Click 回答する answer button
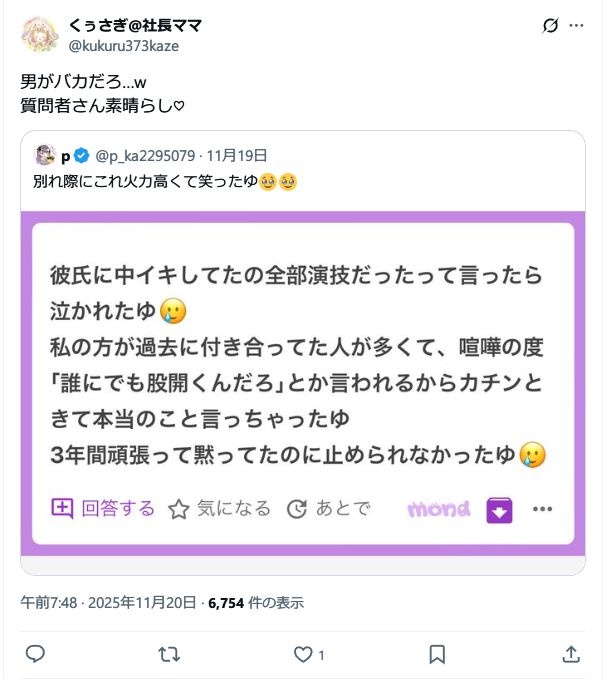The height and width of the screenshot is (679, 608). click(104, 508)
